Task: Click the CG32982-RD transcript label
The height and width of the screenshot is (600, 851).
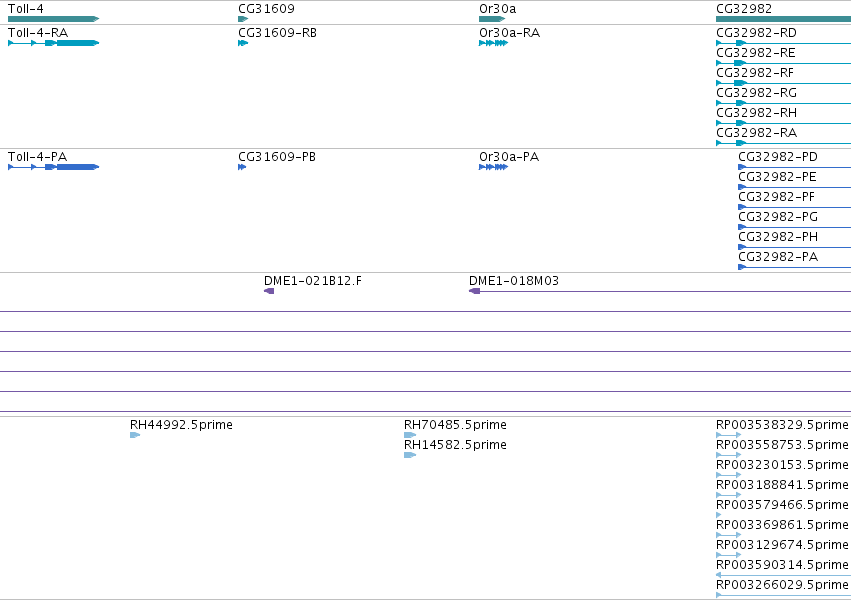Action: (757, 33)
